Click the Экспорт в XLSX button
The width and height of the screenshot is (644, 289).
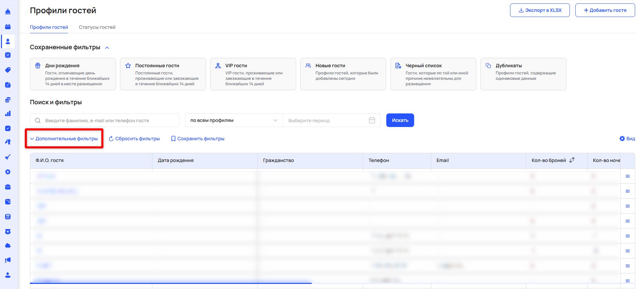point(540,10)
